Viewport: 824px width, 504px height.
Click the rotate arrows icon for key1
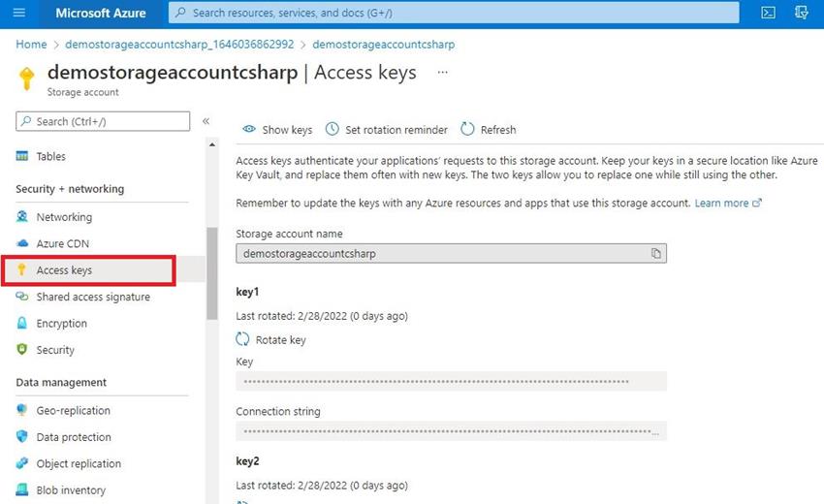pos(242,339)
